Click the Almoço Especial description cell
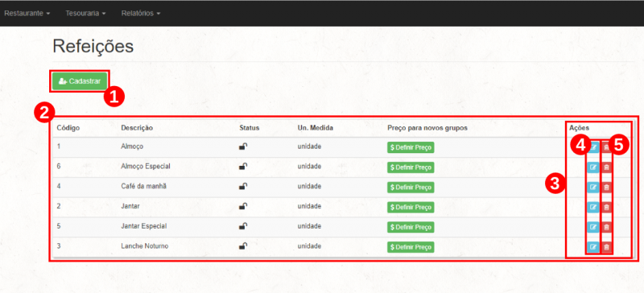The image size is (644, 293). coord(146,166)
